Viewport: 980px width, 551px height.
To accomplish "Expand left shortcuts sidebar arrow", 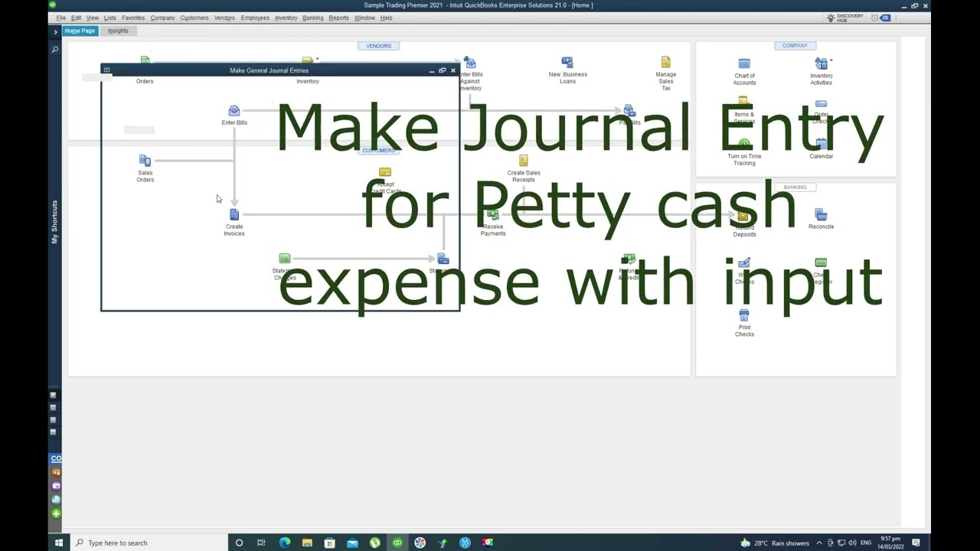I will pyautogui.click(x=55, y=31).
